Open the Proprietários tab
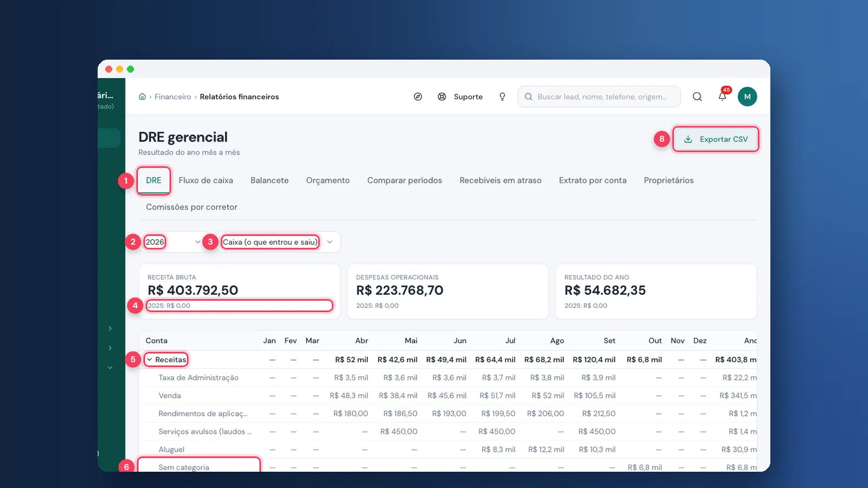 [669, 181]
